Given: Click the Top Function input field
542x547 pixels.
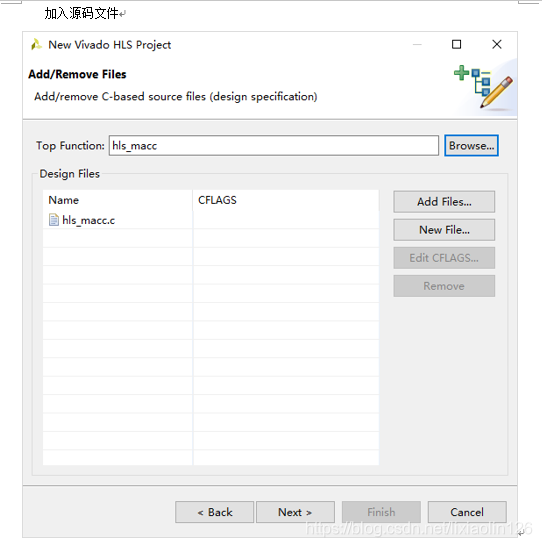Looking at the screenshot, I should tap(274, 145).
